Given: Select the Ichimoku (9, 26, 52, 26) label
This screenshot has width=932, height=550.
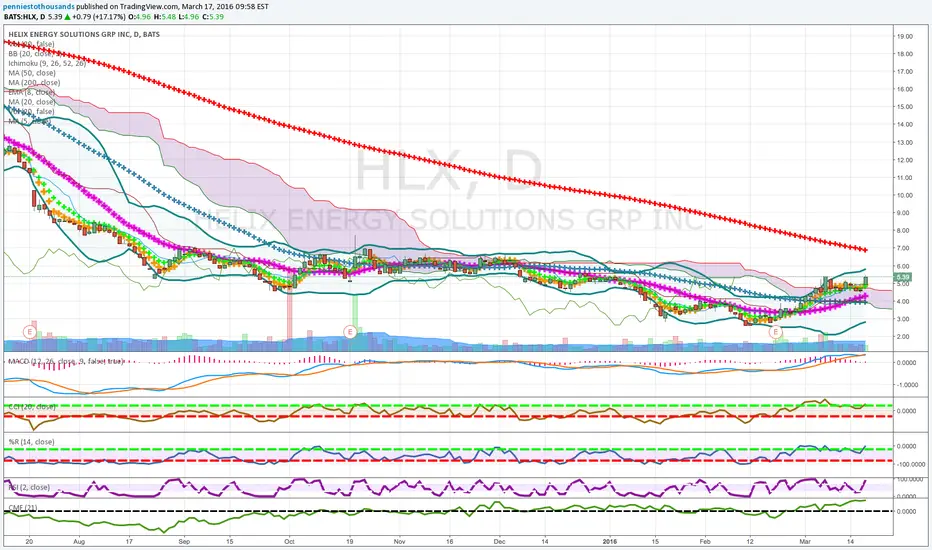Looking at the screenshot, I should [x=47, y=63].
